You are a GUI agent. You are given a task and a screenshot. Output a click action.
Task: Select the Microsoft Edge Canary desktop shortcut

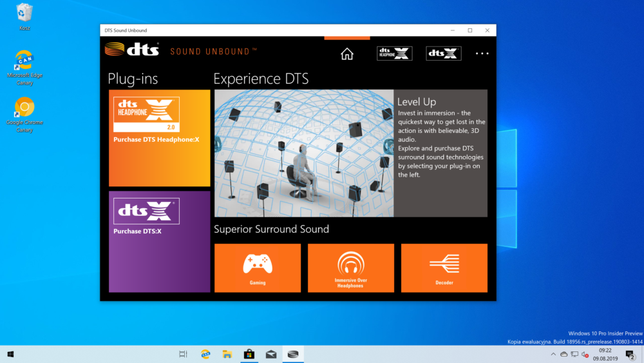click(x=24, y=68)
